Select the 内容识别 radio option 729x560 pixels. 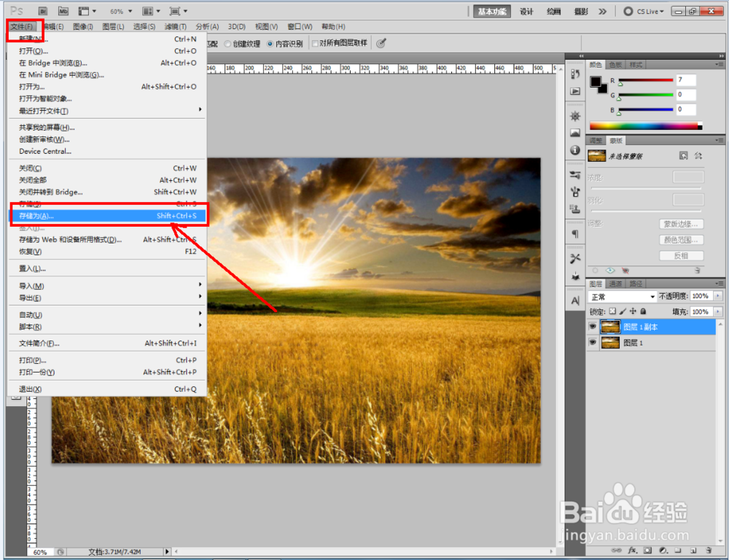(x=270, y=44)
